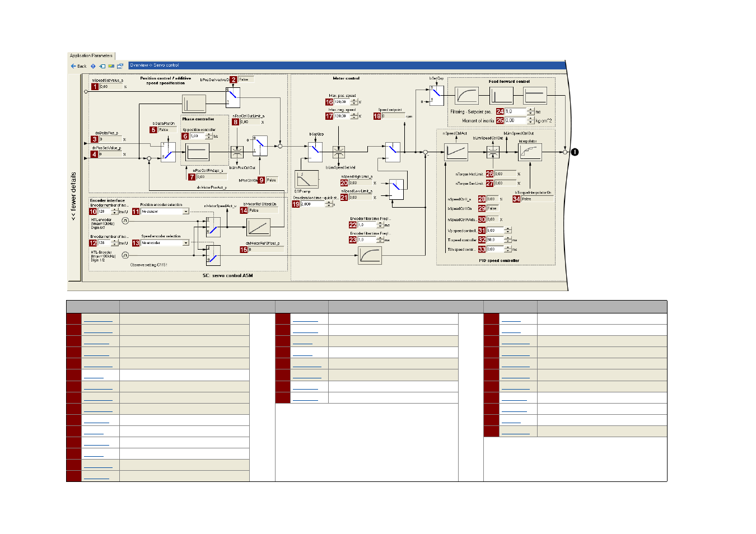Click the dnMotorRefOffset_p value field

265,250
